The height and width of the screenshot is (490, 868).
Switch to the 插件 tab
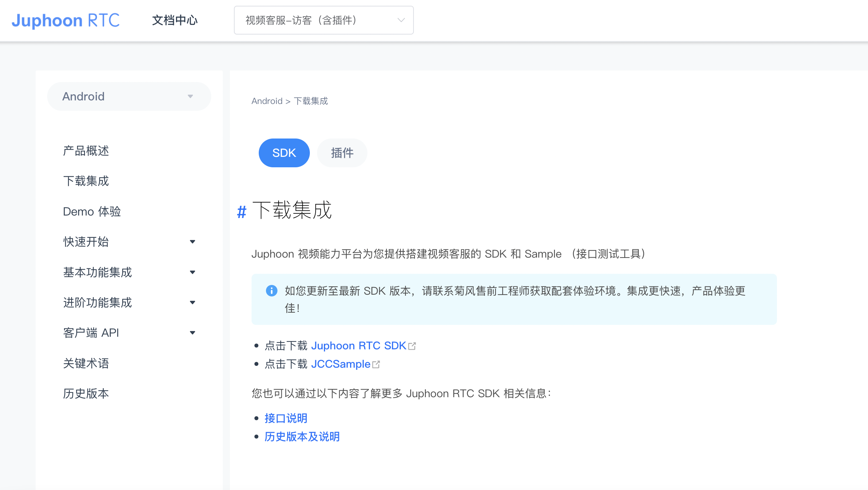pos(342,153)
